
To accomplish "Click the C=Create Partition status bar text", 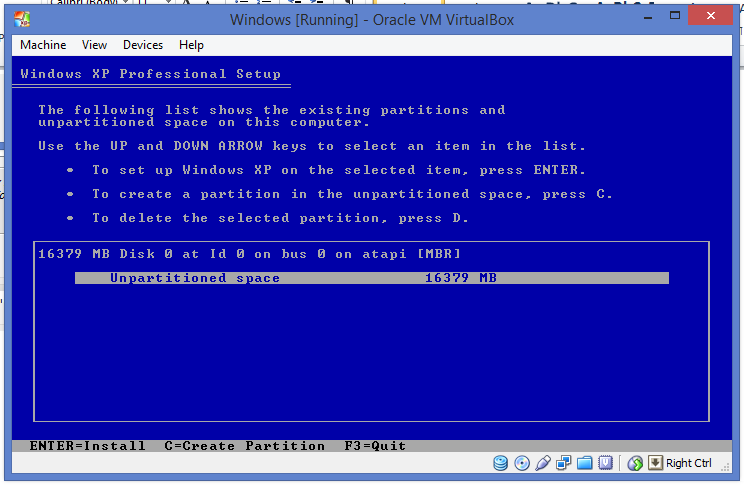I will click(244, 446).
